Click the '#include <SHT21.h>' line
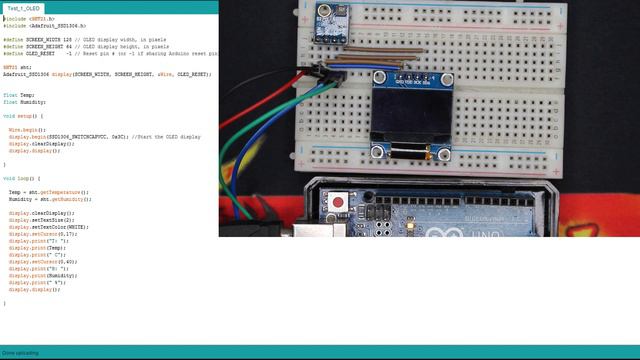The width and height of the screenshot is (640, 360). [29, 19]
